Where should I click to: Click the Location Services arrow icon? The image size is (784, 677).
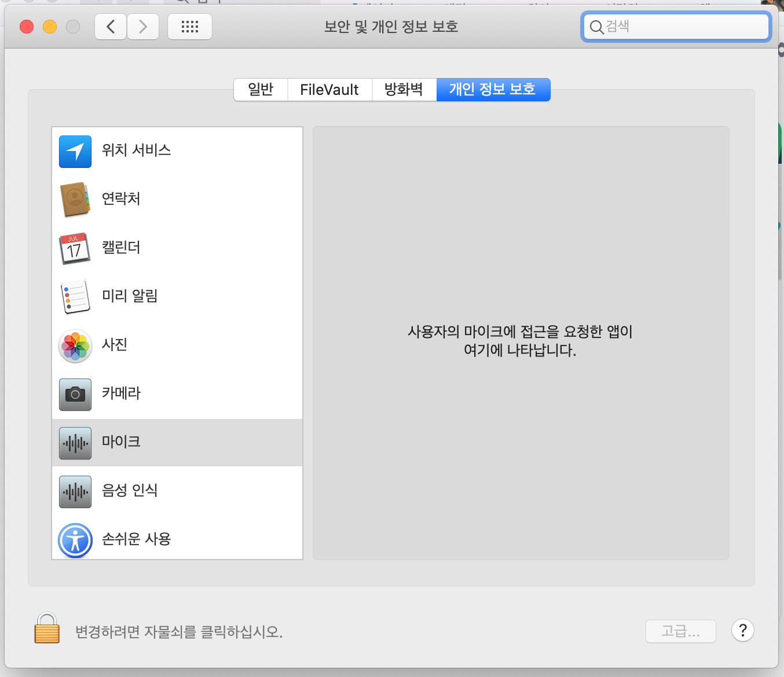pos(75,151)
